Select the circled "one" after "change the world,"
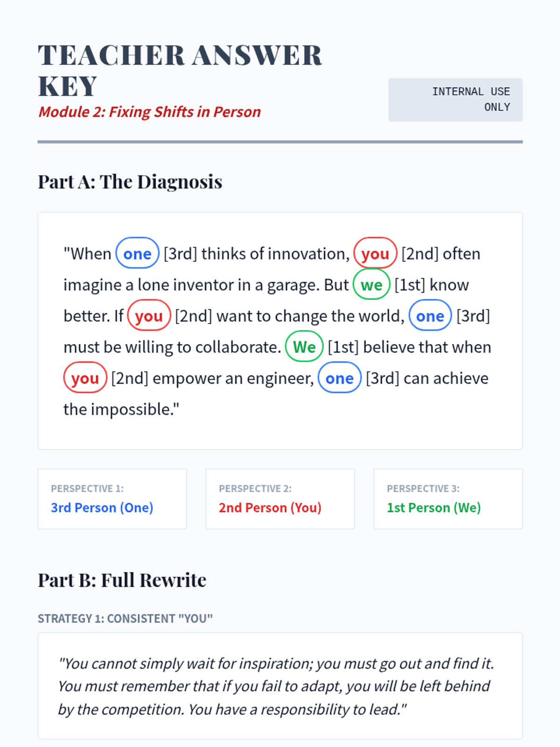This screenshot has width=560, height=747. point(430,316)
